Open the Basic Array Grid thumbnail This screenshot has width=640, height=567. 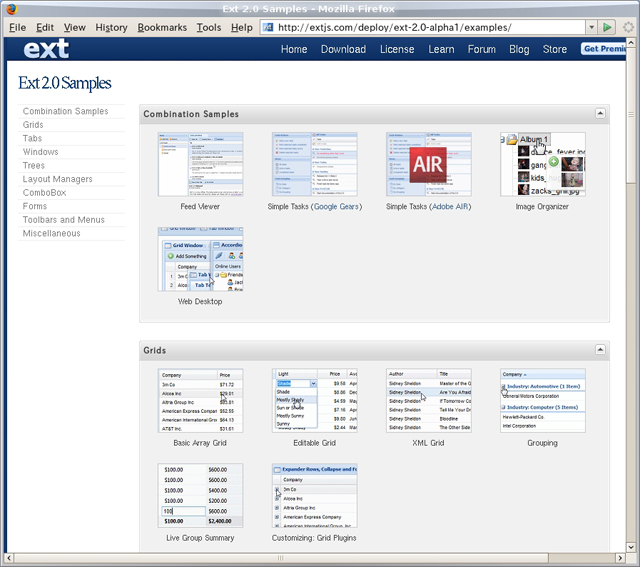200,400
